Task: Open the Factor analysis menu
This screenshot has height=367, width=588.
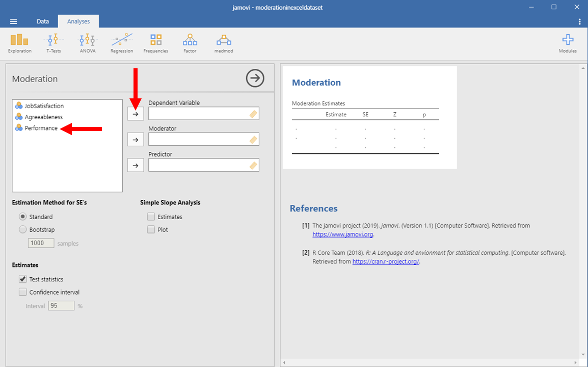Action: pyautogui.click(x=190, y=43)
